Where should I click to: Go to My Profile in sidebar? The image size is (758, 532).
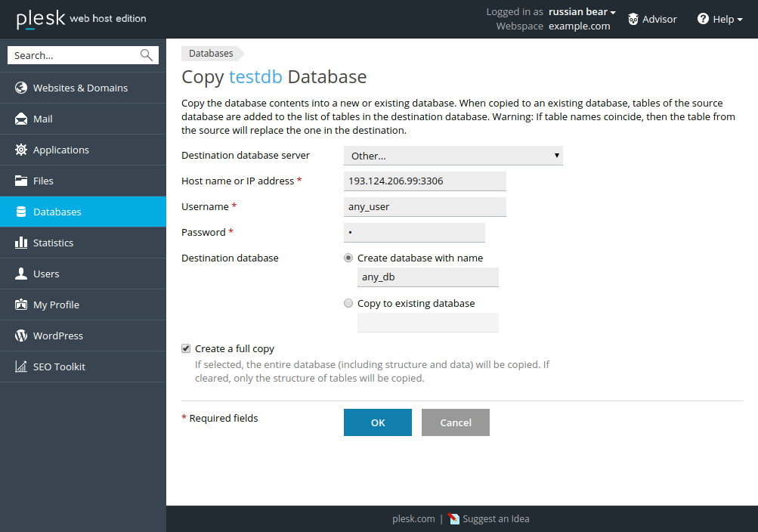pyautogui.click(x=56, y=305)
